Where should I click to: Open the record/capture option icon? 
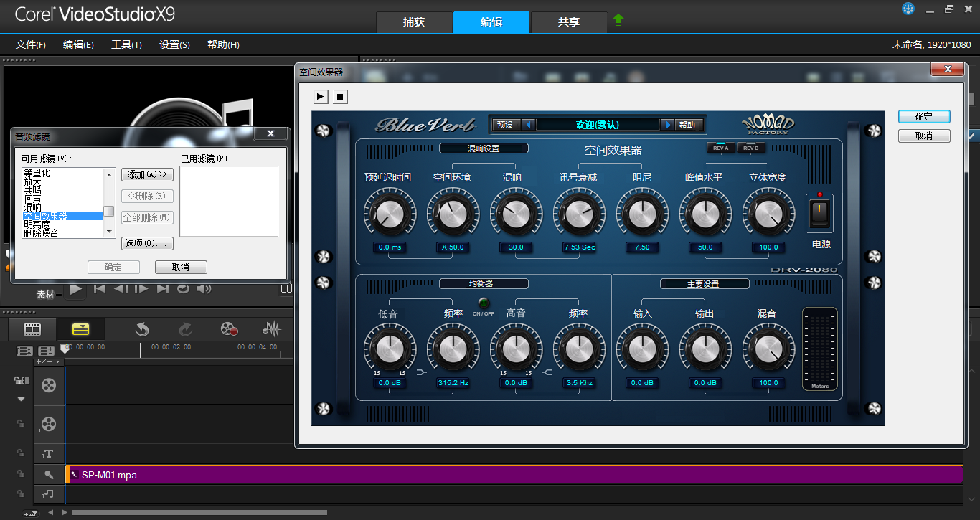click(x=229, y=329)
